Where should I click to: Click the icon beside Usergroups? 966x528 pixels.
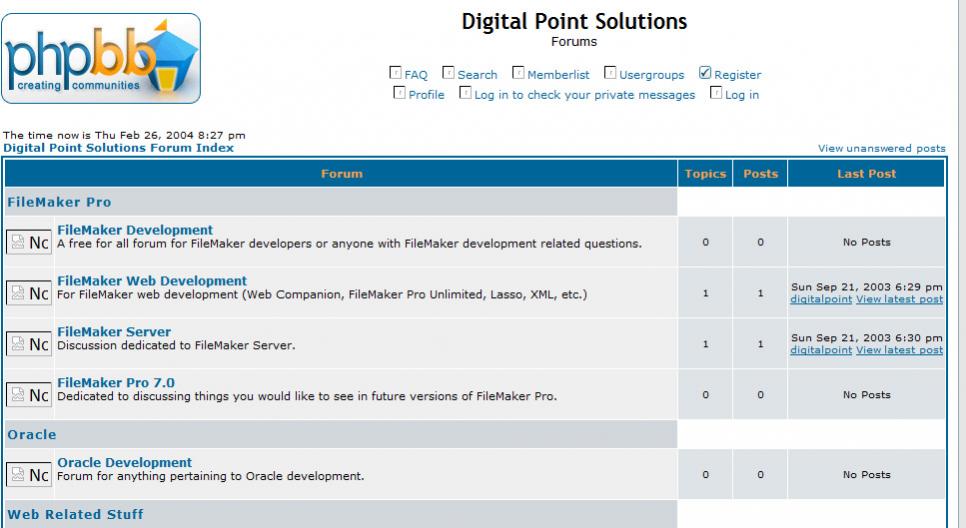click(610, 74)
